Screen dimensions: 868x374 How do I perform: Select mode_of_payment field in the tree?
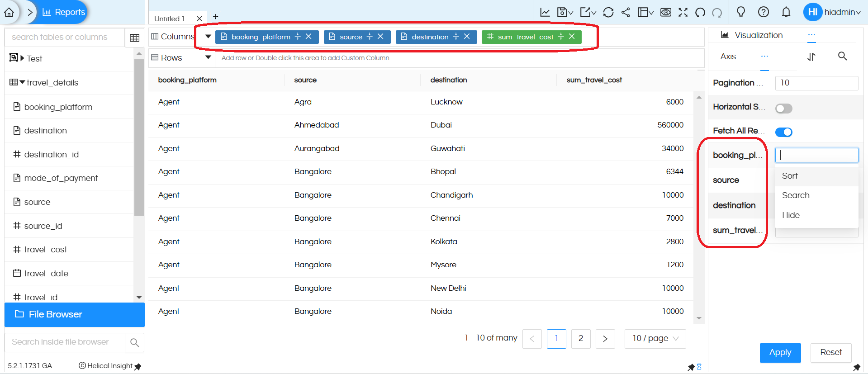pyautogui.click(x=61, y=178)
